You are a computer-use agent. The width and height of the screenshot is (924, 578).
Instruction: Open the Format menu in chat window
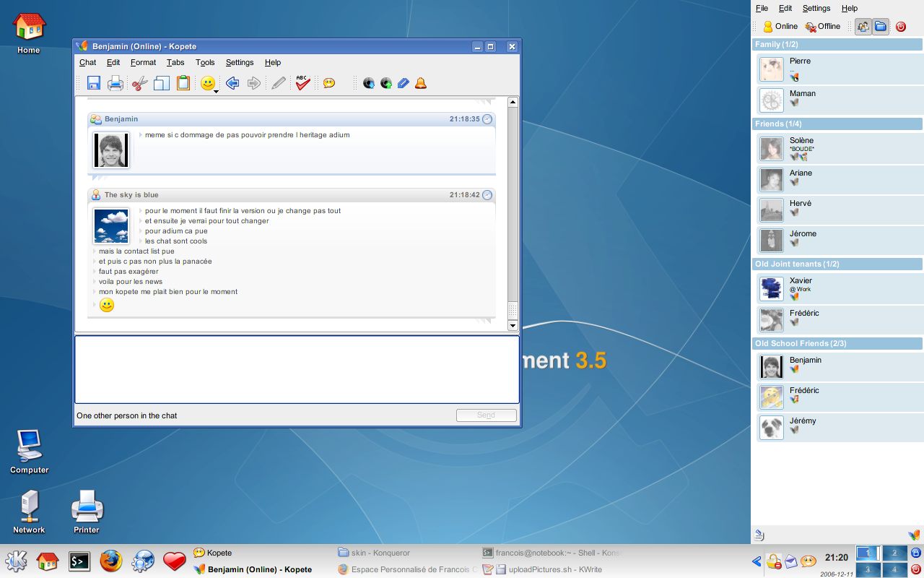144,63
